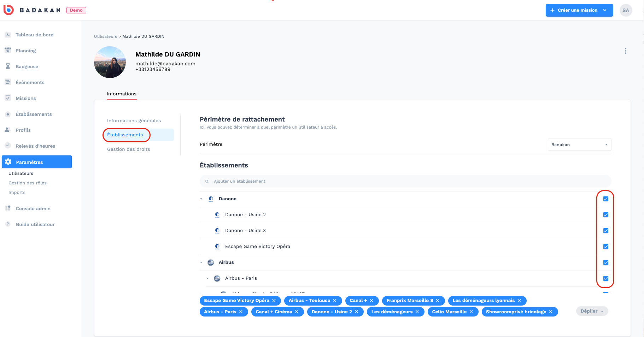Screen dimensions: 644x337
Task: Uncheck the Danone - Usine 2 checkbox
Action: (606, 215)
